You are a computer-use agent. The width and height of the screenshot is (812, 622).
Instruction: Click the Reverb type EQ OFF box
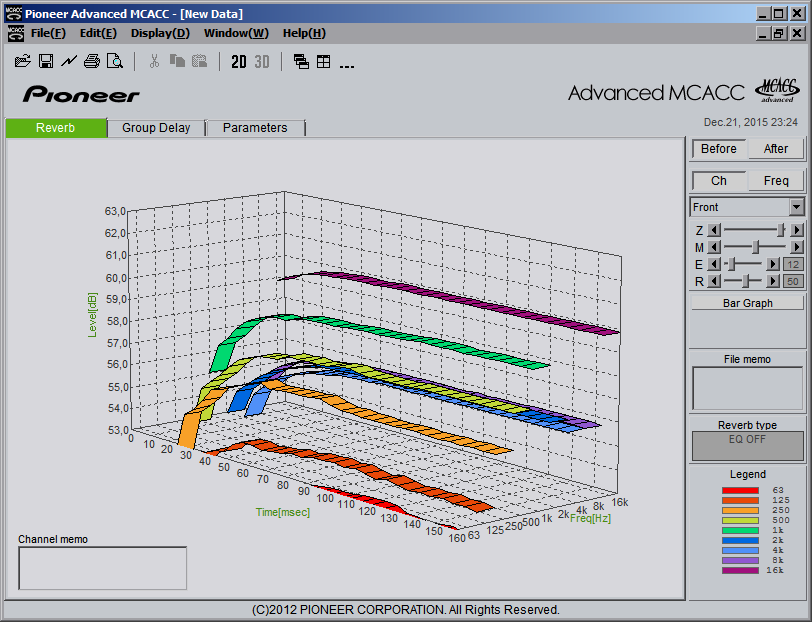pos(747,445)
